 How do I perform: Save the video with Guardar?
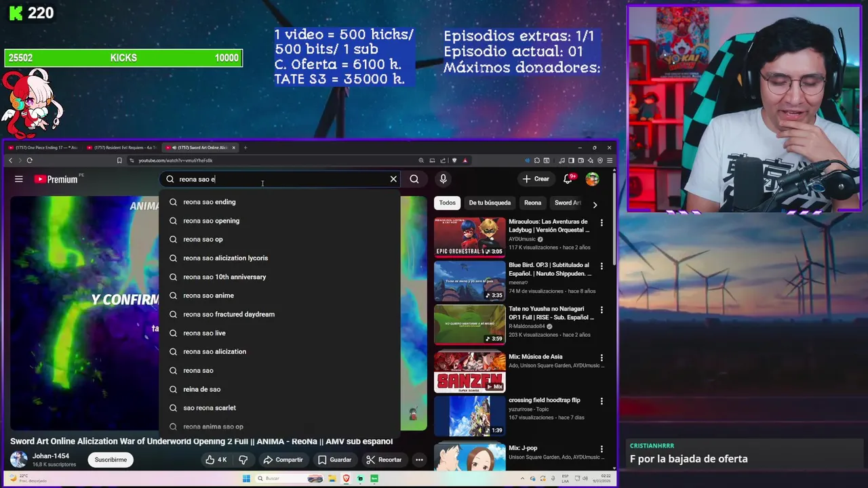click(334, 460)
